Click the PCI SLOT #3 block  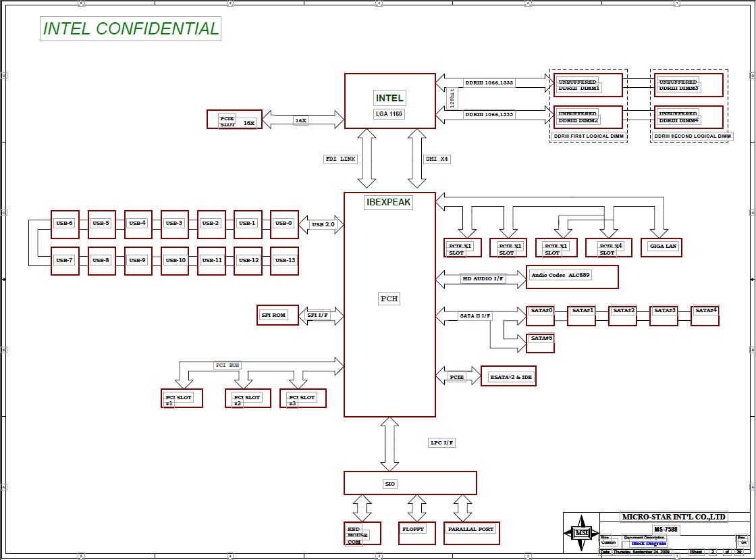(x=303, y=399)
